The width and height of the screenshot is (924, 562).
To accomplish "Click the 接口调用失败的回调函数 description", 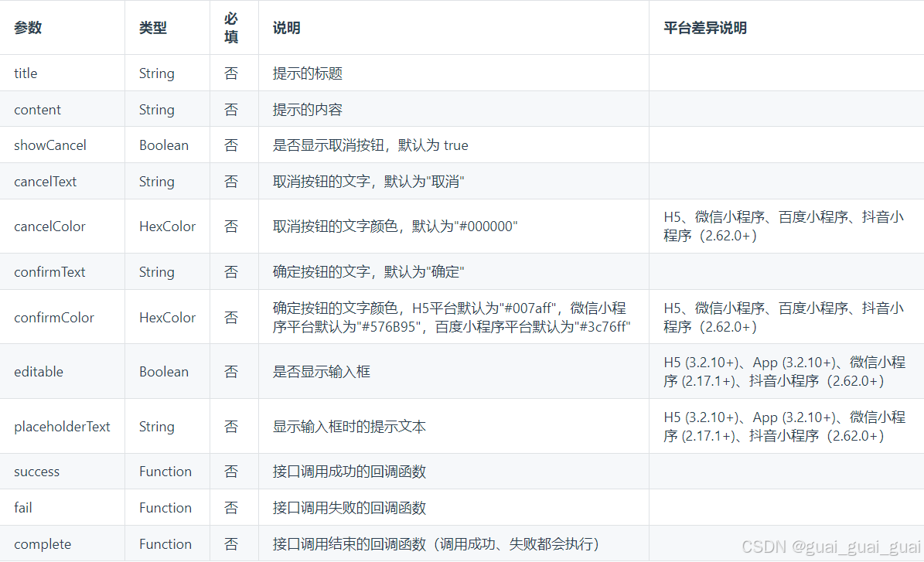I will pos(349,508).
